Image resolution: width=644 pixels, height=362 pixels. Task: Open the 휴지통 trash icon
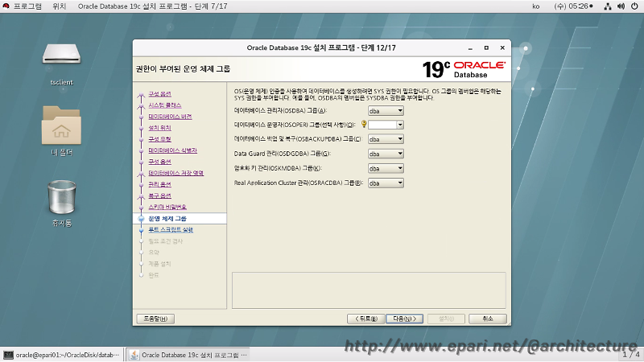(x=62, y=197)
